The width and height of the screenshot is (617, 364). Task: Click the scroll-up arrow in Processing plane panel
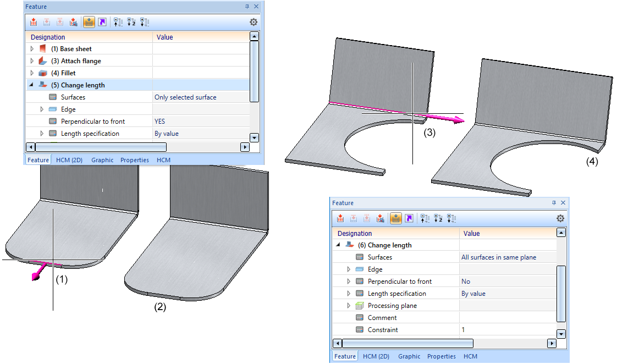(x=561, y=233)
